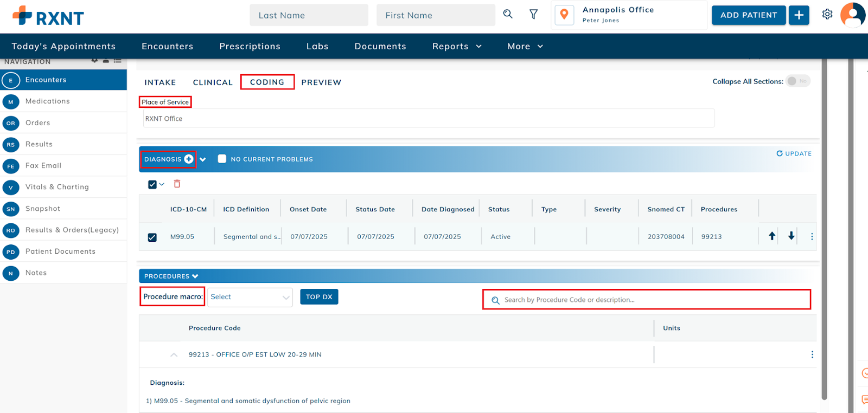Open the filter funnel icon

click(534, 15)
